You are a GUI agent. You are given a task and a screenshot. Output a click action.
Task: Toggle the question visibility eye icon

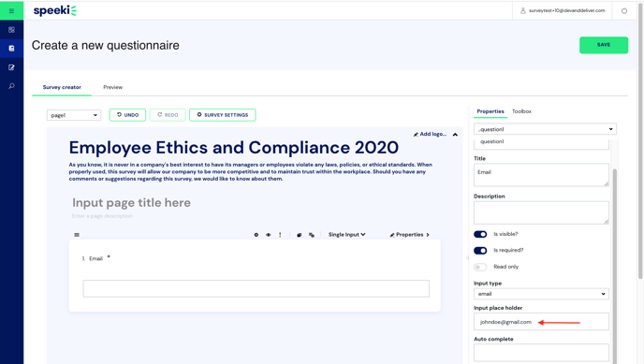(269, 235)
